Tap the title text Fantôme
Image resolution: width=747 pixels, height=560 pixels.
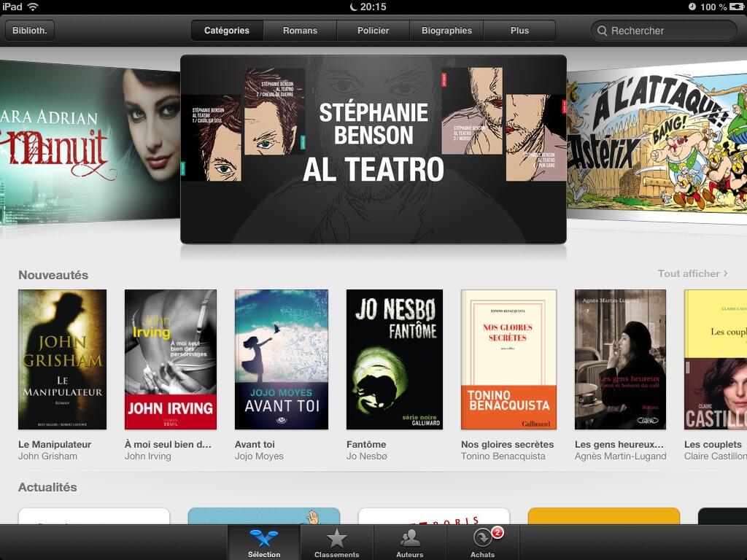click(x=366, y=444)
